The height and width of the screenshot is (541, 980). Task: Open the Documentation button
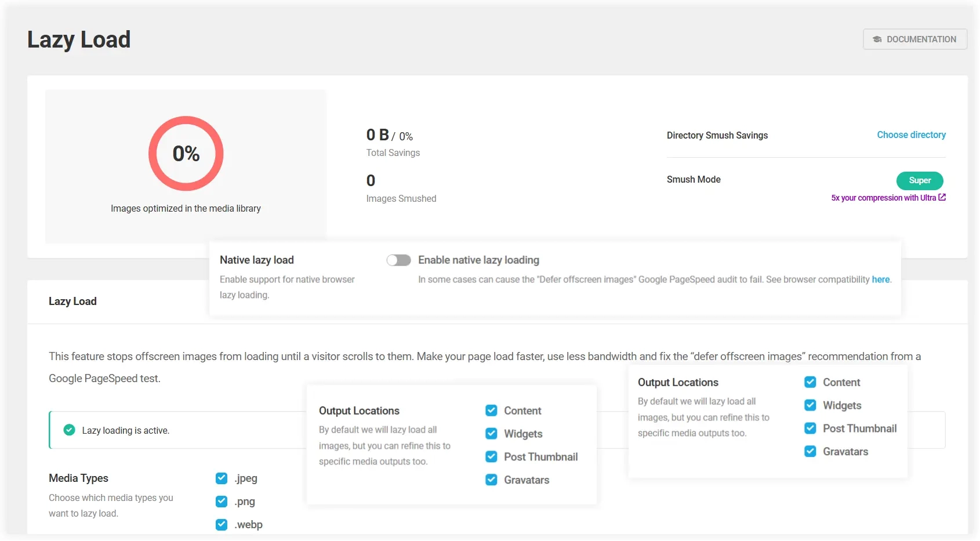[914, 39]
